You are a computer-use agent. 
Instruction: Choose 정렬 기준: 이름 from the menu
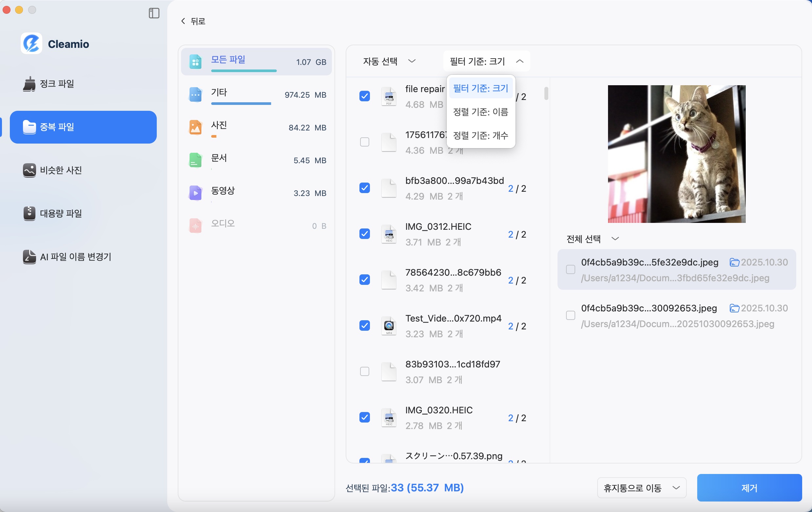[480, 111]
